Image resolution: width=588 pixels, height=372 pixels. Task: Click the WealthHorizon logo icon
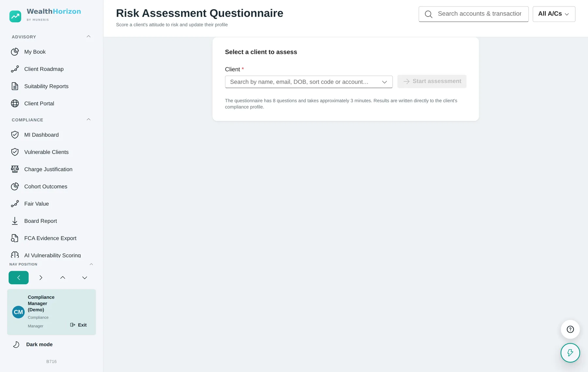[15, 16]
